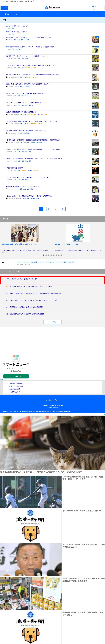
Task: Click 県知事選 thumbnail image
Action: (x=95, y=115)
